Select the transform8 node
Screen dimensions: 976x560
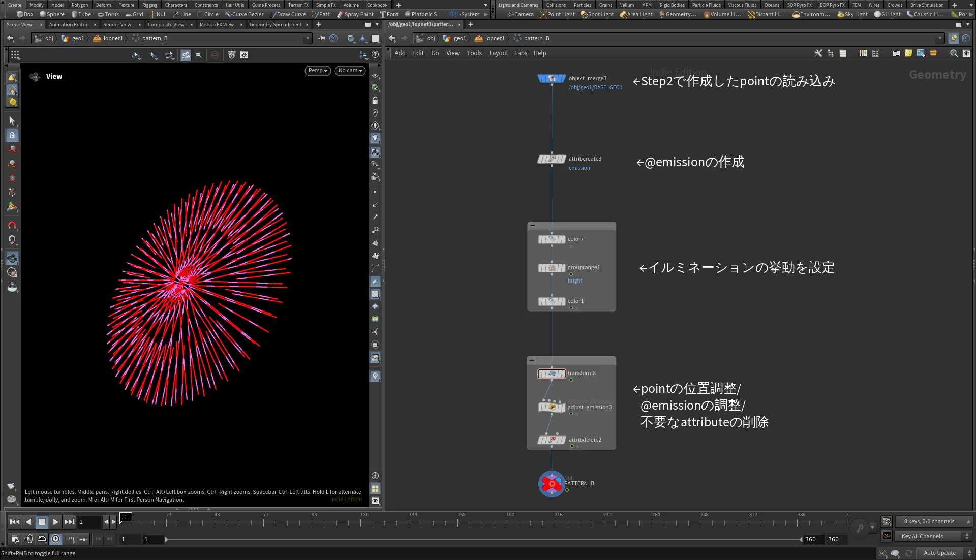coord(552,374)
